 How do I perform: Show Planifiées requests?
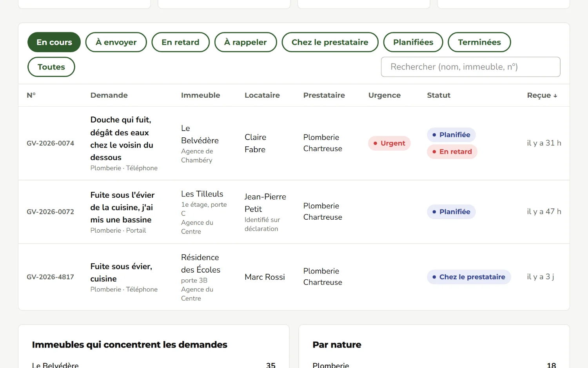pyautogui.click(x=413, y=42)
